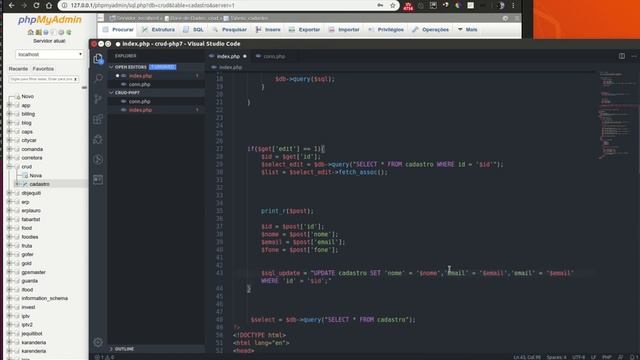Click the browser address bar URL
640x360 pixels.
(153, 5)
